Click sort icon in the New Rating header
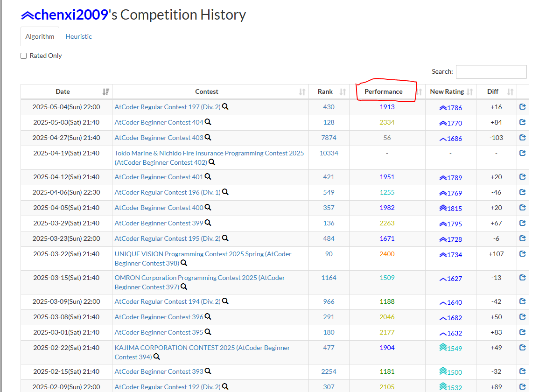 (x=470, y=92)
